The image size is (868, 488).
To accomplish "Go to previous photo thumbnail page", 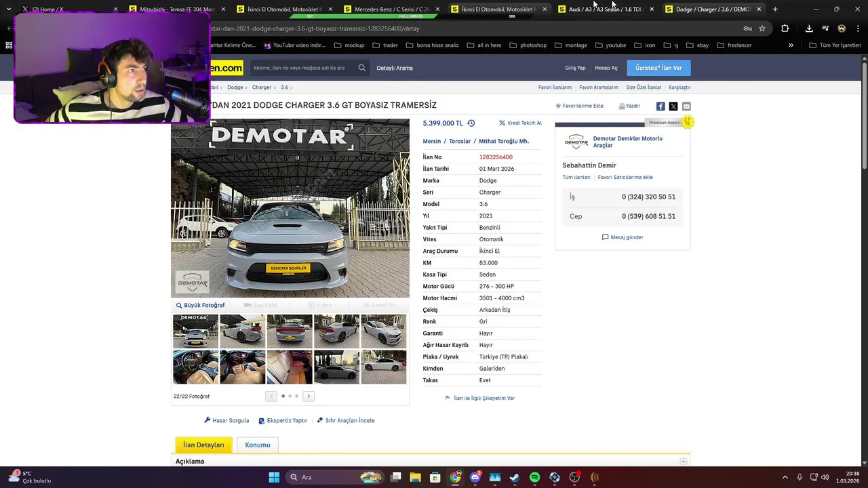I will pyautogui.click(x=271, y=396).
